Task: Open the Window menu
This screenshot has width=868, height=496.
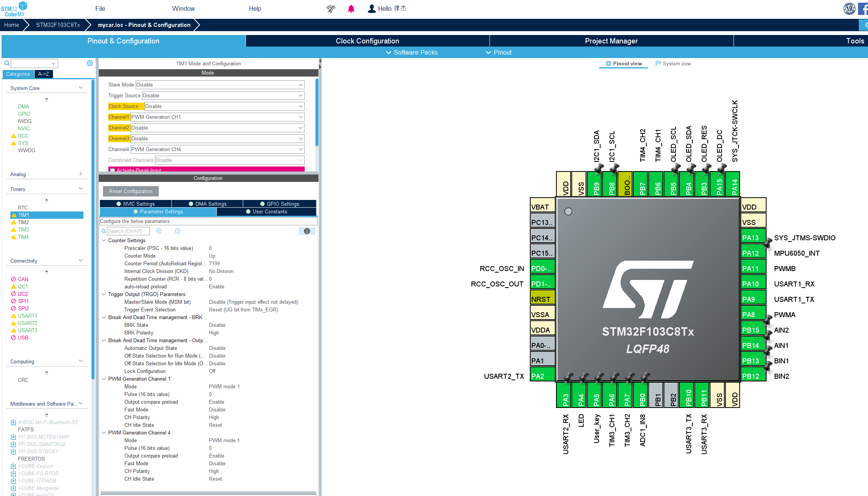Action: [183, 8]
